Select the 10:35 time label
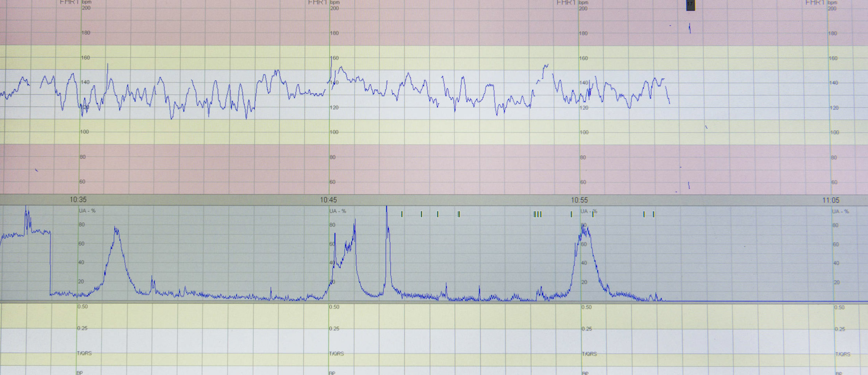 pyautogui.click(x=78, y=200)
